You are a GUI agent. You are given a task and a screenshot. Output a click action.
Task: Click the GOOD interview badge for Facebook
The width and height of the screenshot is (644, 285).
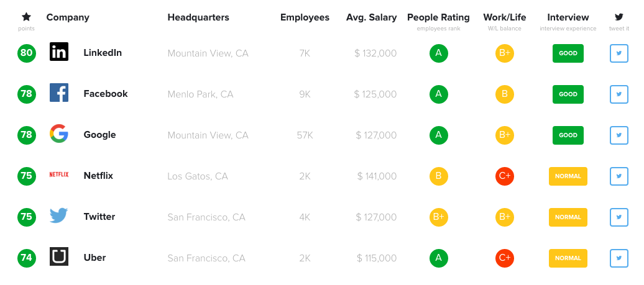coord(568,94)
